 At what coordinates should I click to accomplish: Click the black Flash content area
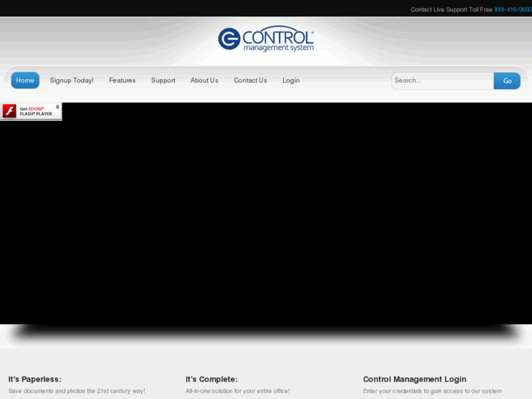point(266,213)
